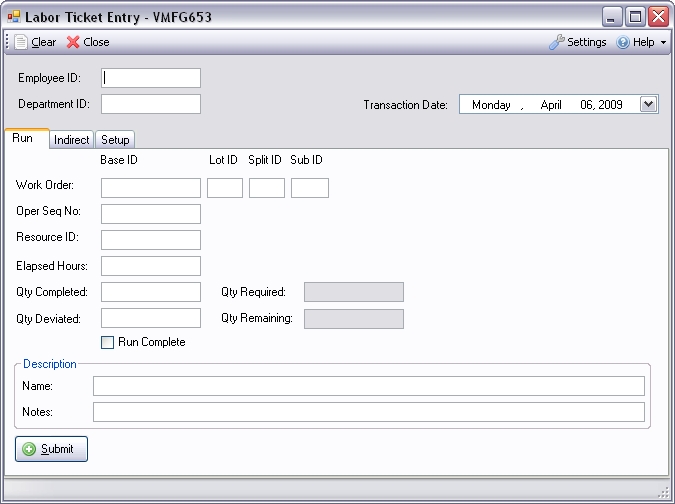Expand the Help menu arrow
Screen dimensions: 675x504
tap(663, 42)
